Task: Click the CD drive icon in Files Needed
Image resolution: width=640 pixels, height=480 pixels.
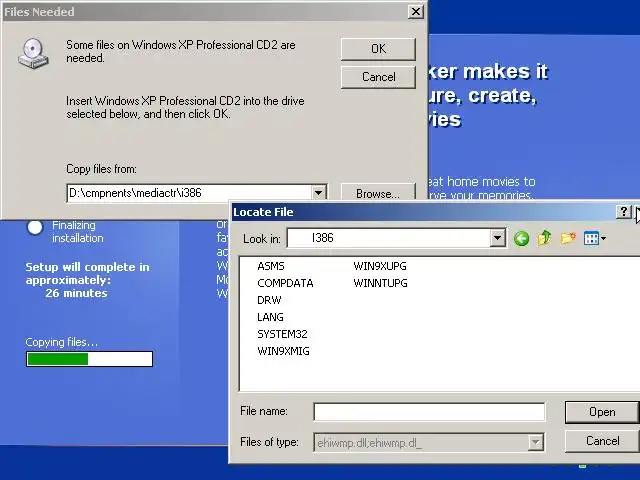Action: click(x=33, y=53)
